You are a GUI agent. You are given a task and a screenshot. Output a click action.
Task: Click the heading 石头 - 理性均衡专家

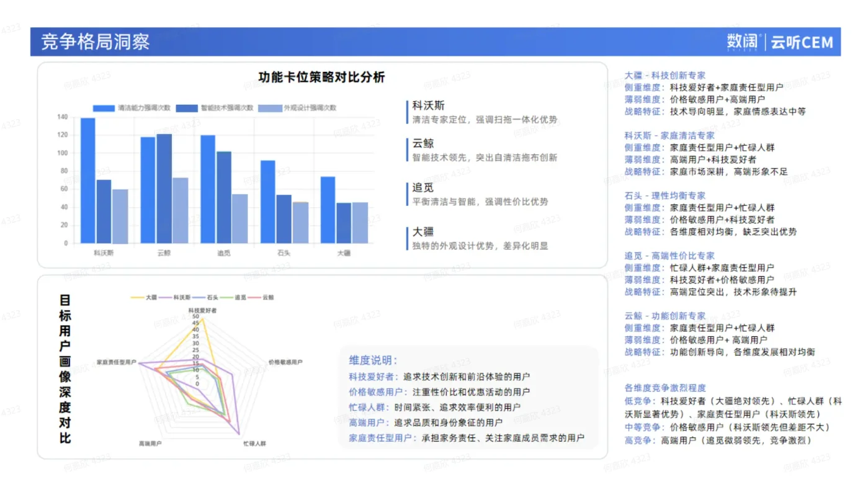point(664,196)
